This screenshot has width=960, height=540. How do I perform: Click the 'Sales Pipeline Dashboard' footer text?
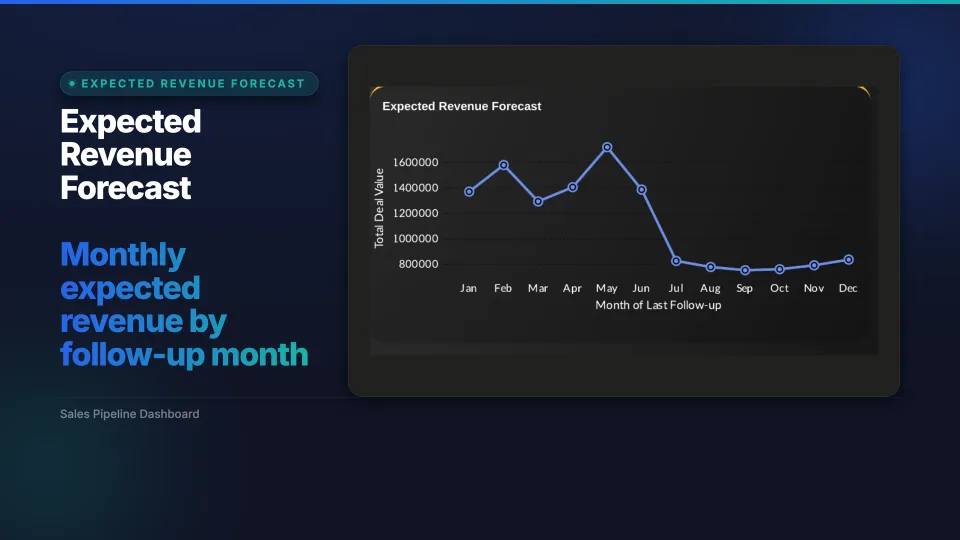tap(130, 414)
